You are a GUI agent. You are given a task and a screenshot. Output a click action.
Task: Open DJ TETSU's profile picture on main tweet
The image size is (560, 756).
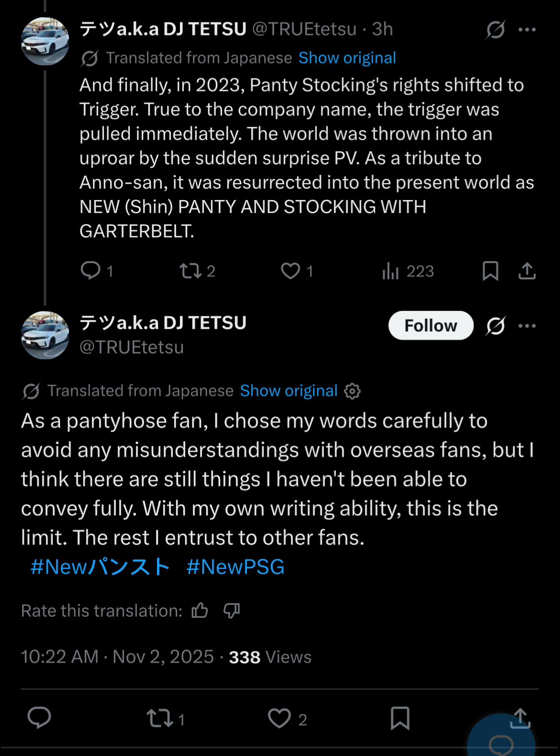45,335
